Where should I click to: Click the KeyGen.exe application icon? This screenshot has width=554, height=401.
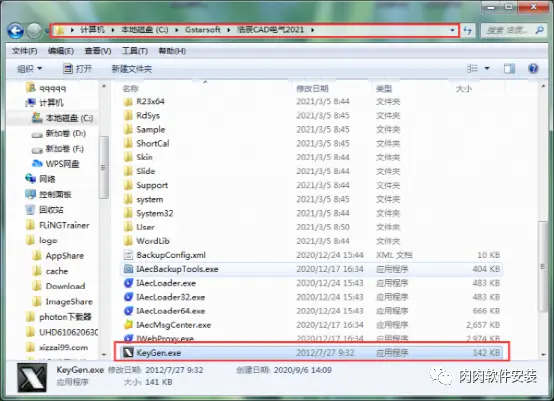[x=128, y=353]
